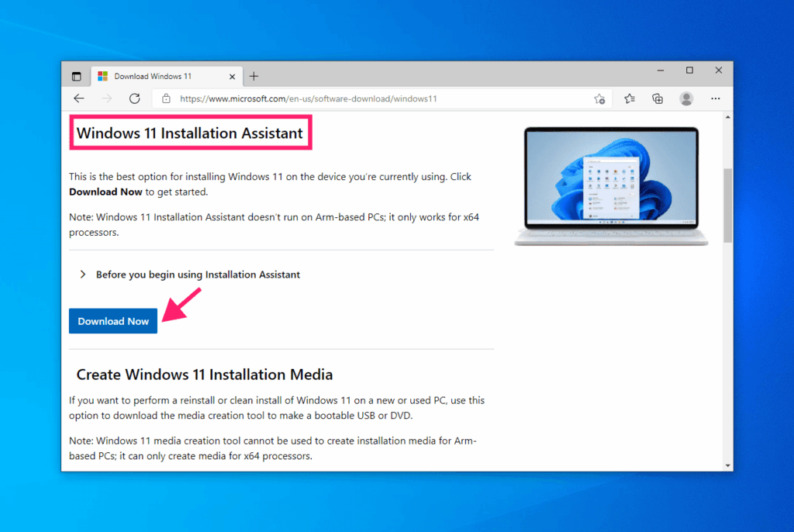The image size is (794, 532).
Task: Click the browser back arrow
Action: click(x=79, y=98)
